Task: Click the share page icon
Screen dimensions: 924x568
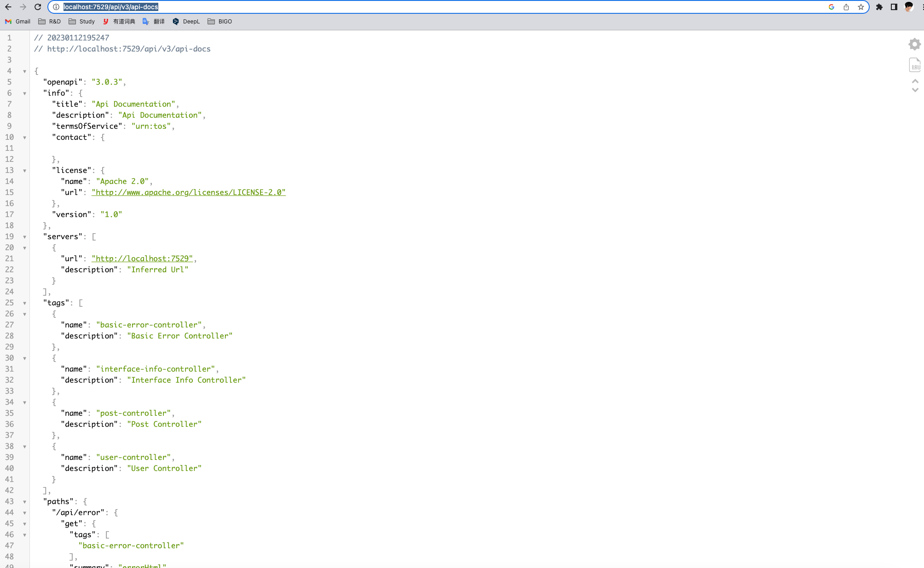Action: pos(846,7)
